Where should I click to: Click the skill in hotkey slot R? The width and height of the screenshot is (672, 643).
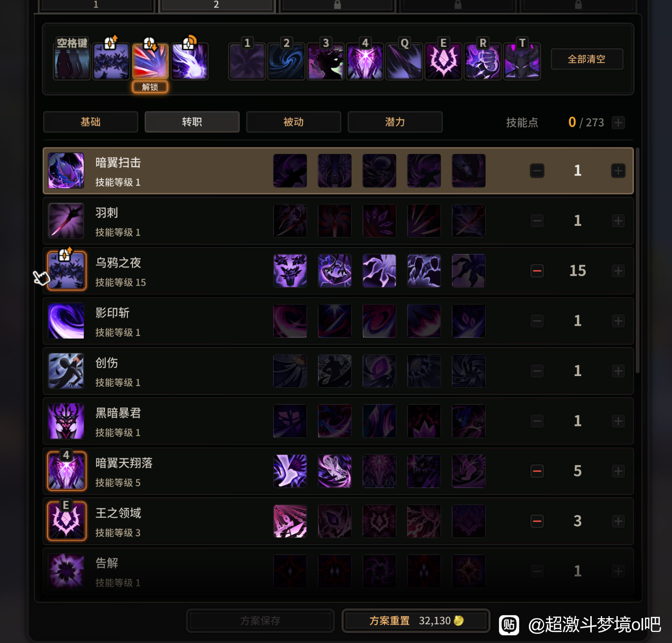point(483,62)
